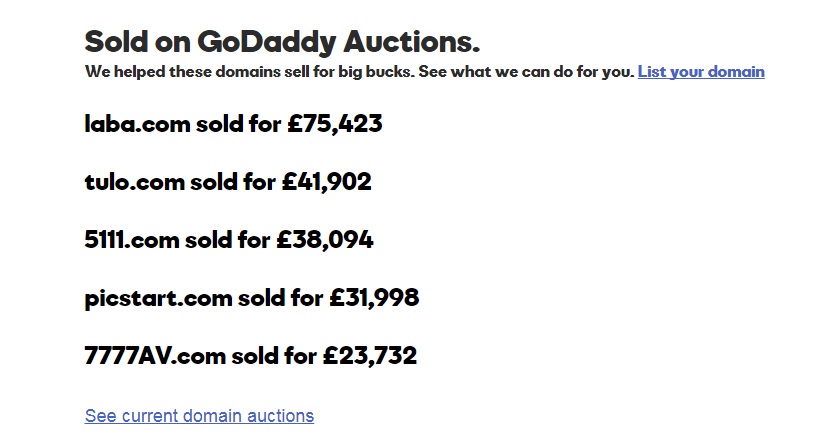Select the 5111.com domain name text

point(132,240)
